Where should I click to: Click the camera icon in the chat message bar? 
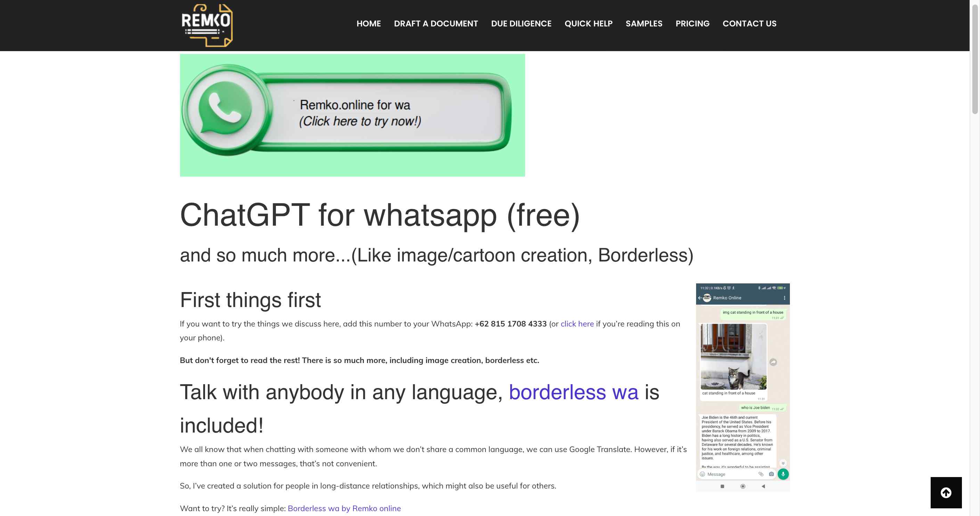click(771, 474)
